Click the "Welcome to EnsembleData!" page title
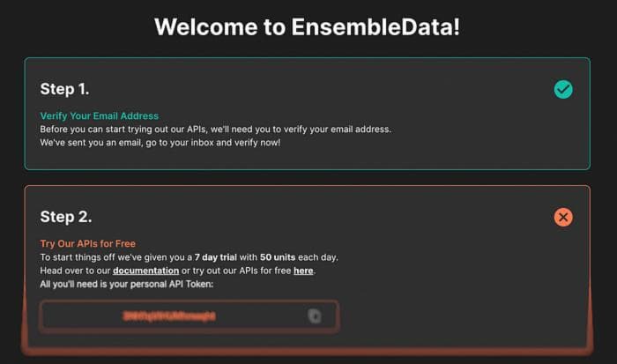617x364 pixels. coord(307,26)
